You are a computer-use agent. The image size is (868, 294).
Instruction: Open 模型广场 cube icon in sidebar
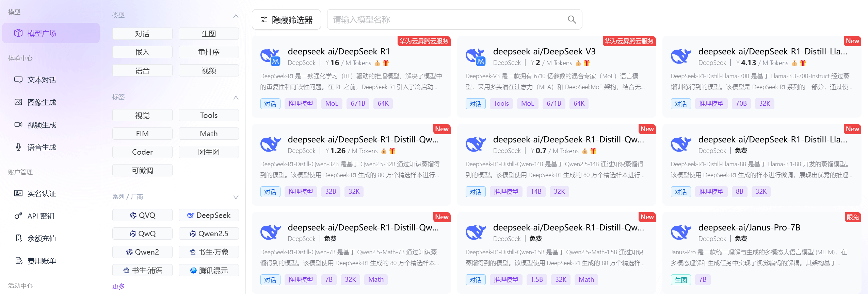point(18,33)
